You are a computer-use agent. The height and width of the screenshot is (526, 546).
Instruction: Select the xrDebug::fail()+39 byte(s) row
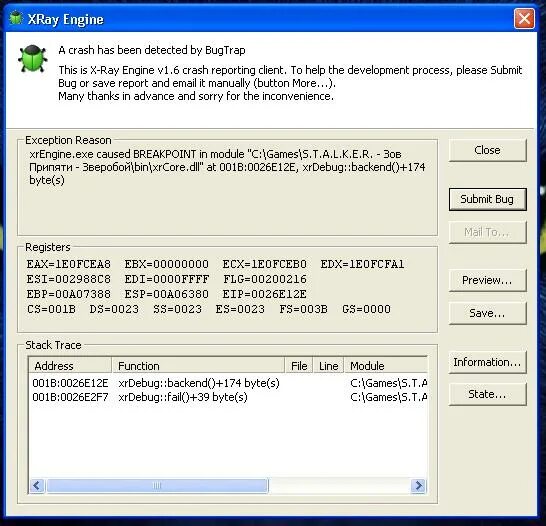pyautogui.click(x=228, y=397)
